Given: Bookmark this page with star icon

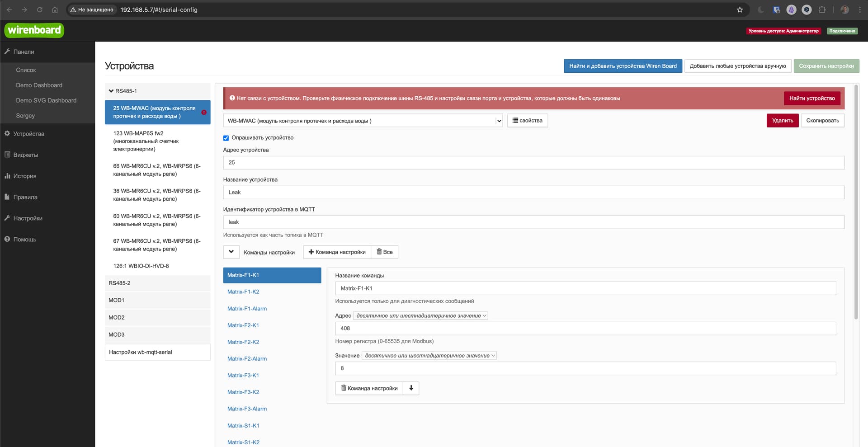Looking at the screenshot, I should pyautogui.click(x=740, y=9).
